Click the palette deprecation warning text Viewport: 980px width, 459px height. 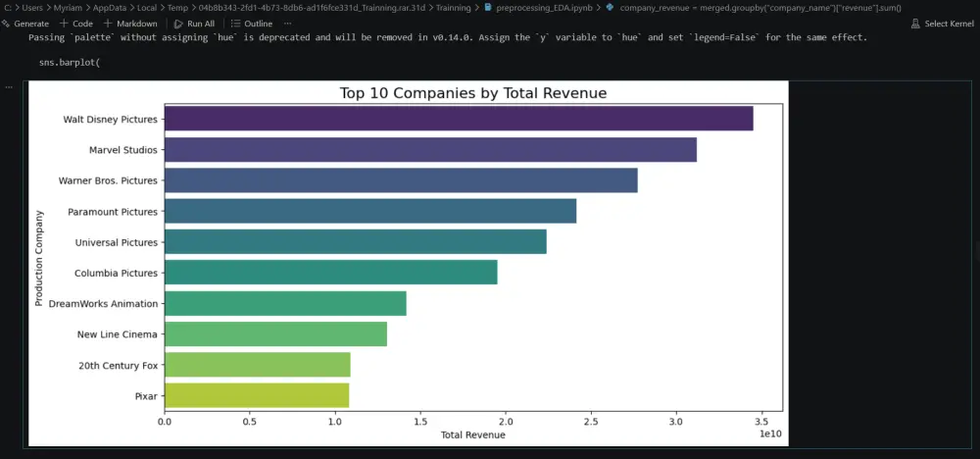coord(448,37)
